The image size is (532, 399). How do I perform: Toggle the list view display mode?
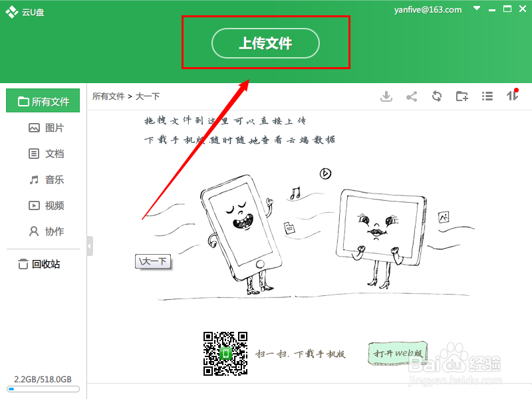point(487,96)
